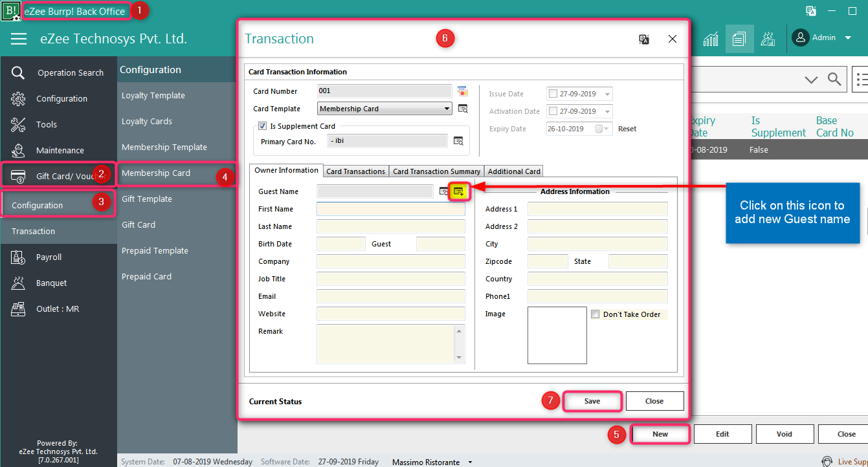Click the list view icon at right edge
868x467 pixels.
pos(862,79)
